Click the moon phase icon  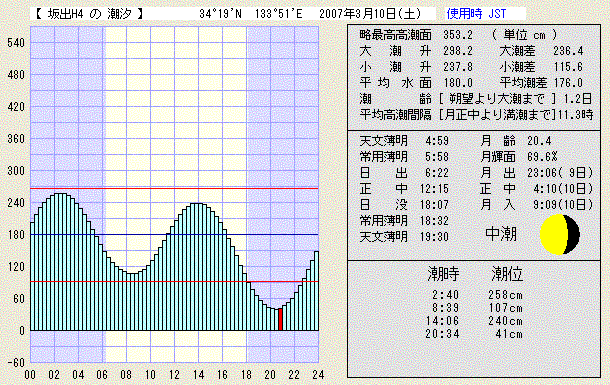coord(560,234)
